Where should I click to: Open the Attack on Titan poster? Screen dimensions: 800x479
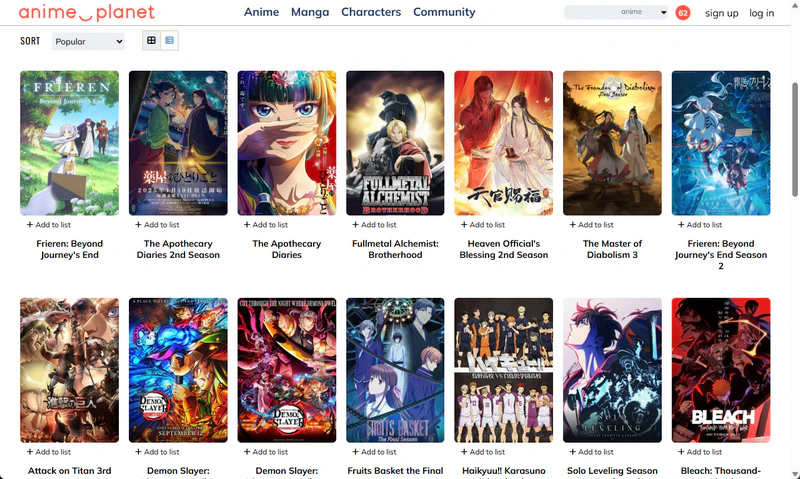click(69, 370)
